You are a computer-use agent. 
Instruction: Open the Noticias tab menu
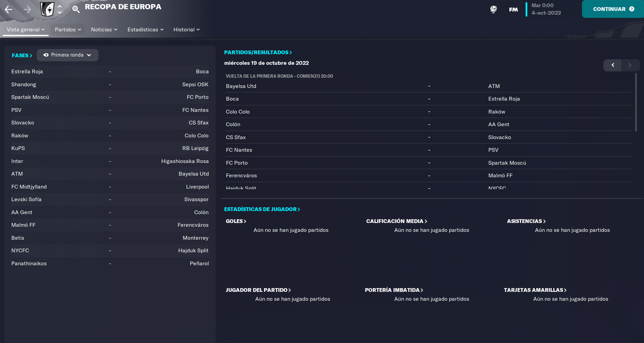pyautogui.click(x=104, y=30)
